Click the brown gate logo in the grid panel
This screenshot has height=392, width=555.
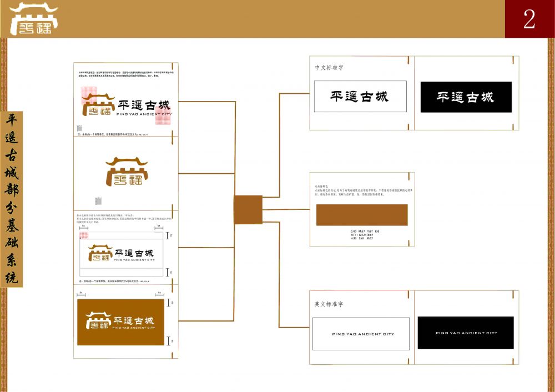click(x=98, y=105)
